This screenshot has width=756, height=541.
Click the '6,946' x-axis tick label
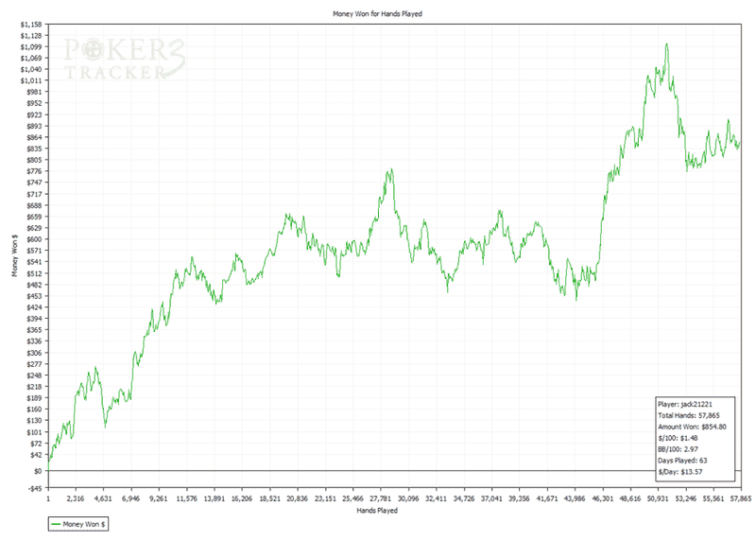(130, 498)
